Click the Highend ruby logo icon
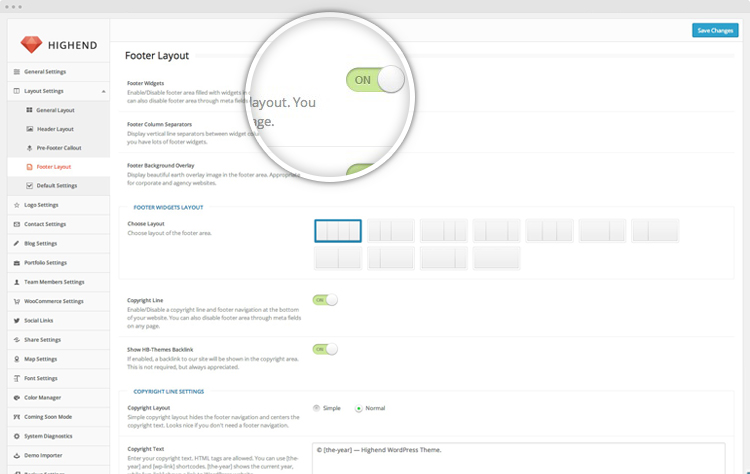The height and width of the screenshot is (474, 750). pos(33,45)
